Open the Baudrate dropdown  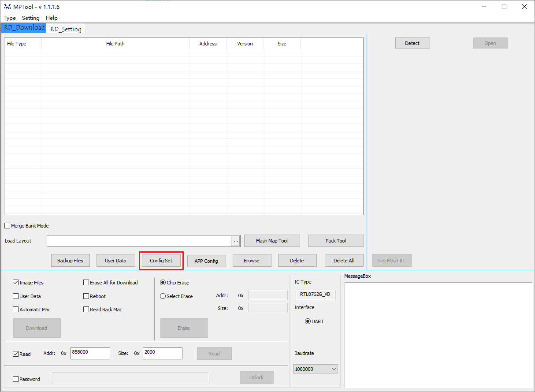(x=316, y=369)
